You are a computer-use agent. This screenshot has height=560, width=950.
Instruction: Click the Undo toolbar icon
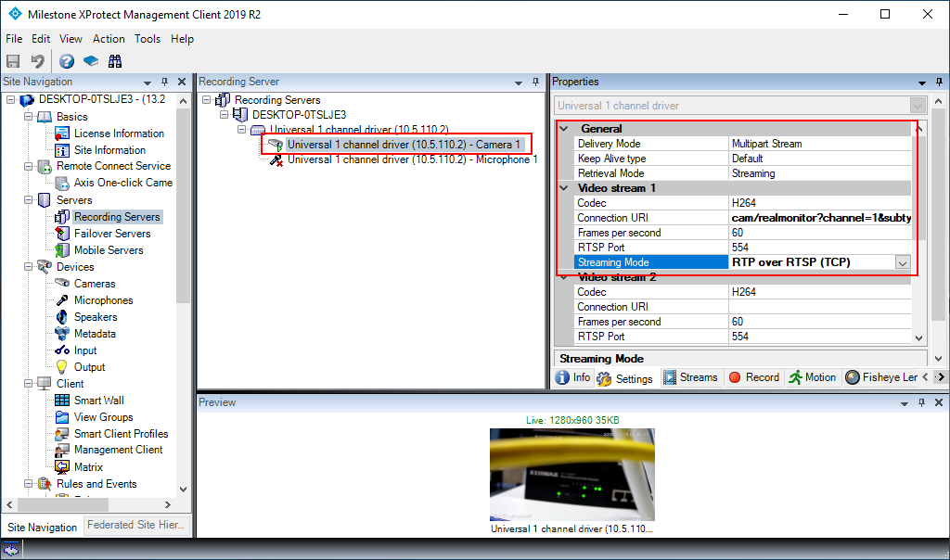coord(37,61)
